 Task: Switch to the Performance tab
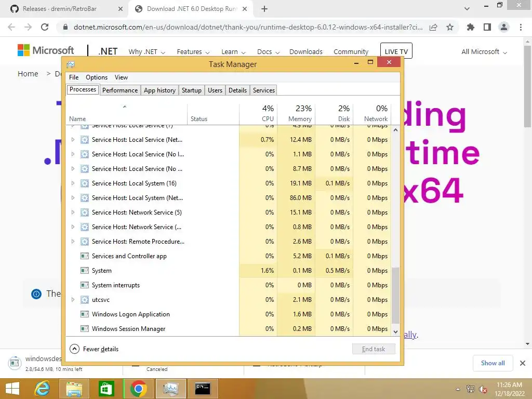(120, 90)
